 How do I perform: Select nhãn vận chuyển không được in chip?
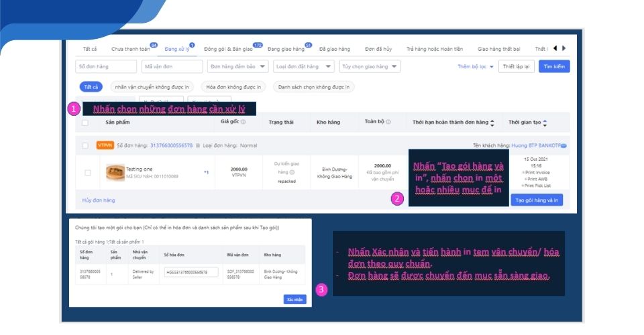[x=152, y=87]
